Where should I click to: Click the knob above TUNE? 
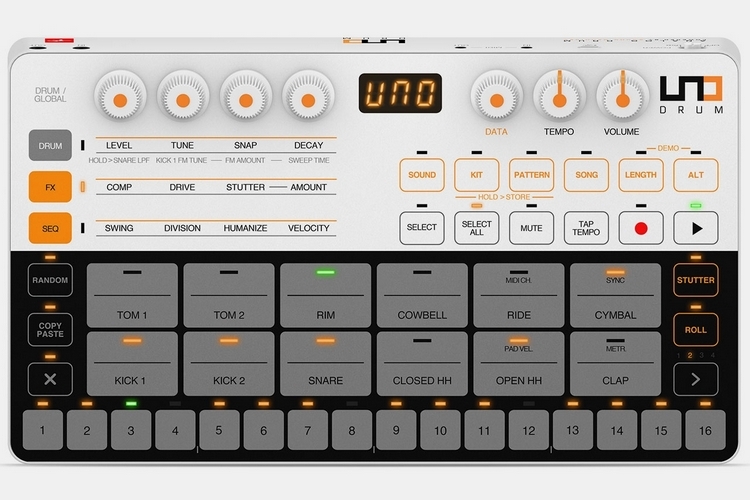click(x=183, y=96)
